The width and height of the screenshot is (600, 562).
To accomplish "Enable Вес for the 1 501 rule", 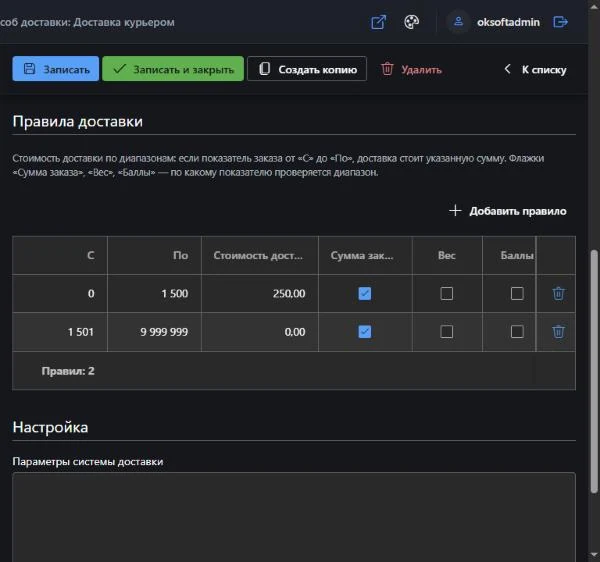I will (447, 331).
